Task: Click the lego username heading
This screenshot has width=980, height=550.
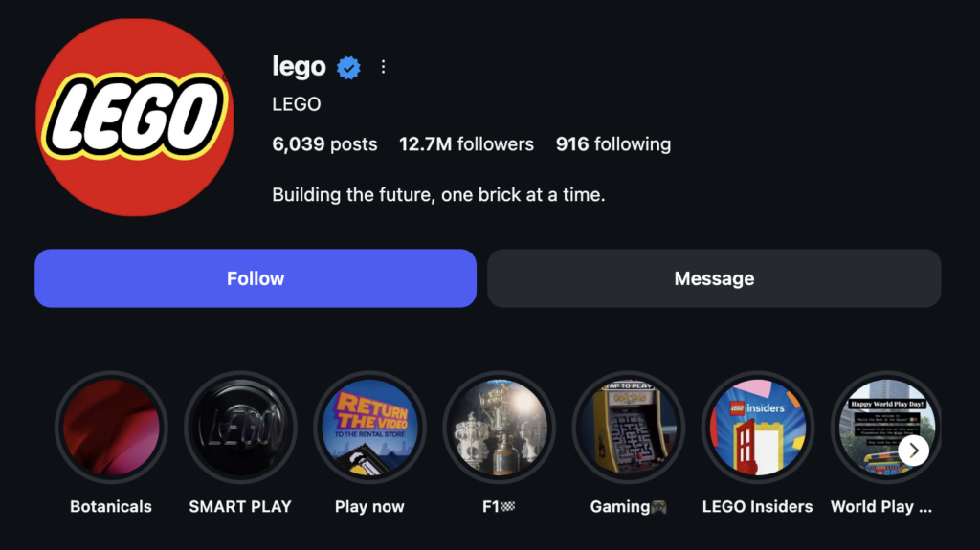Action: [x=299, y=67]
